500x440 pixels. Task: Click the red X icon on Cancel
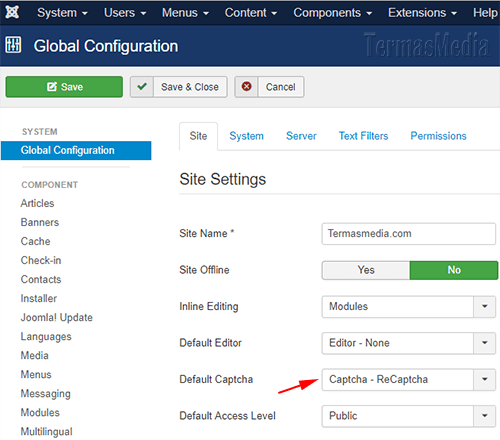point(246,87)
